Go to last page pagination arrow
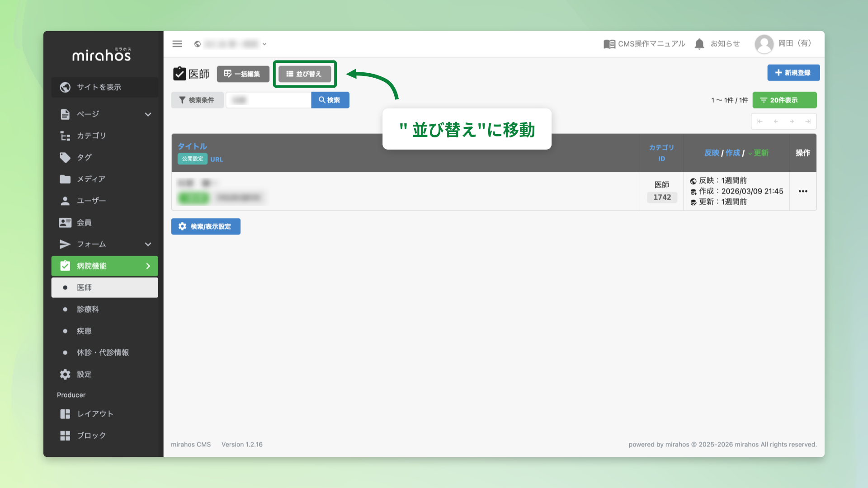Screen dimensions: 868x488 [808, 122]
